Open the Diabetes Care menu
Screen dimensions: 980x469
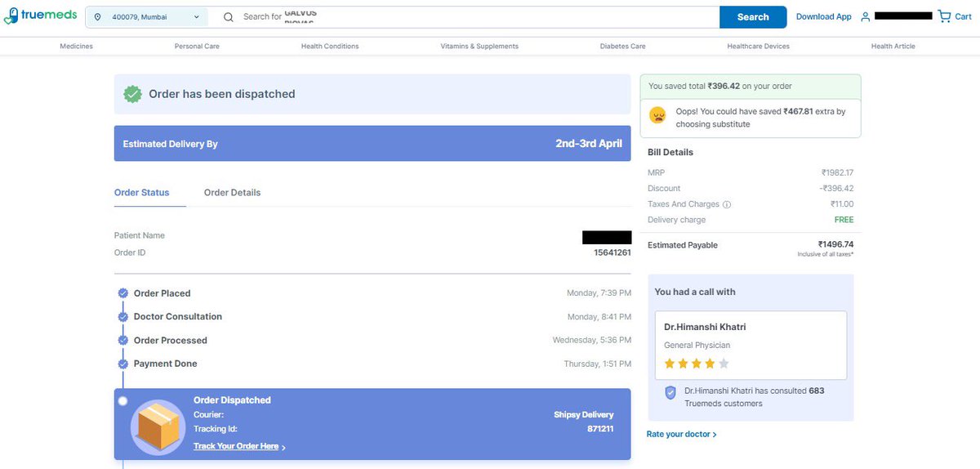click(x=622, y=47)
